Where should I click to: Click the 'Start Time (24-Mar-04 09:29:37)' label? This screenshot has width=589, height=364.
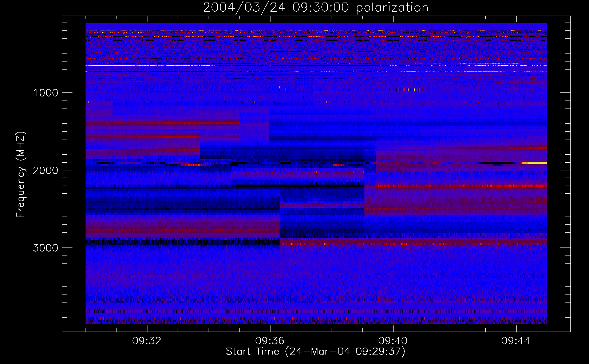316,352
